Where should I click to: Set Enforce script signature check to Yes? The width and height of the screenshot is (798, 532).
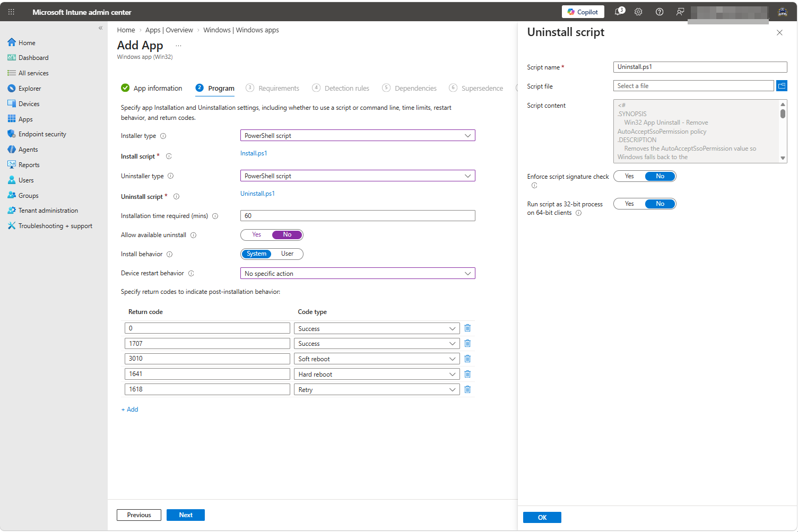pos(629,177)
